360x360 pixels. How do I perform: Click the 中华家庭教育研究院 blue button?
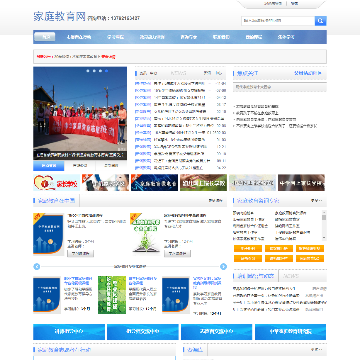point(290,332)
